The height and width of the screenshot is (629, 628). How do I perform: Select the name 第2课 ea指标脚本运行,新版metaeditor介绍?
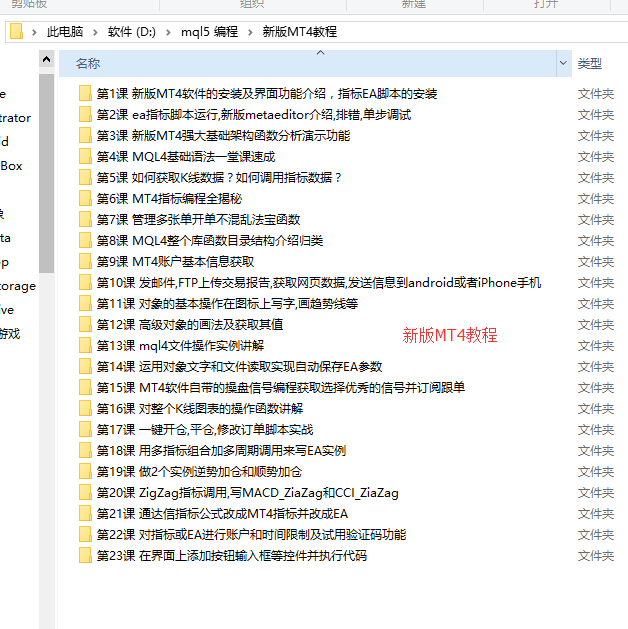tap(254, 115)
